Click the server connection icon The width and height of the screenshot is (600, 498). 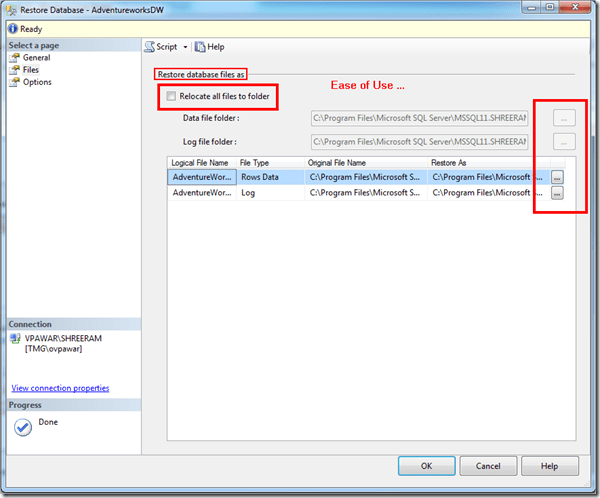[15, 340]
